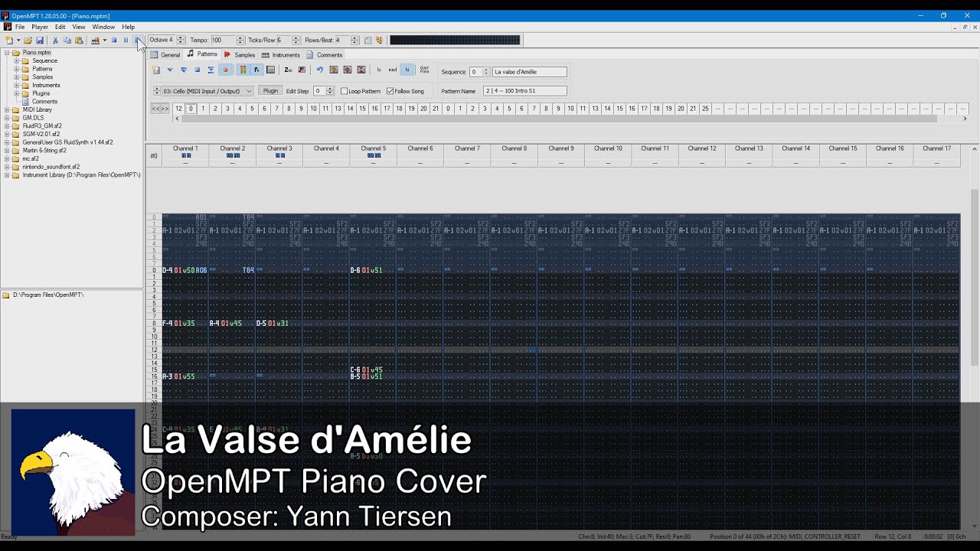The width and height of the screenshot is (980, 551).
Task: Toggle the VU meters icon
Action: (x=243, y=70)
